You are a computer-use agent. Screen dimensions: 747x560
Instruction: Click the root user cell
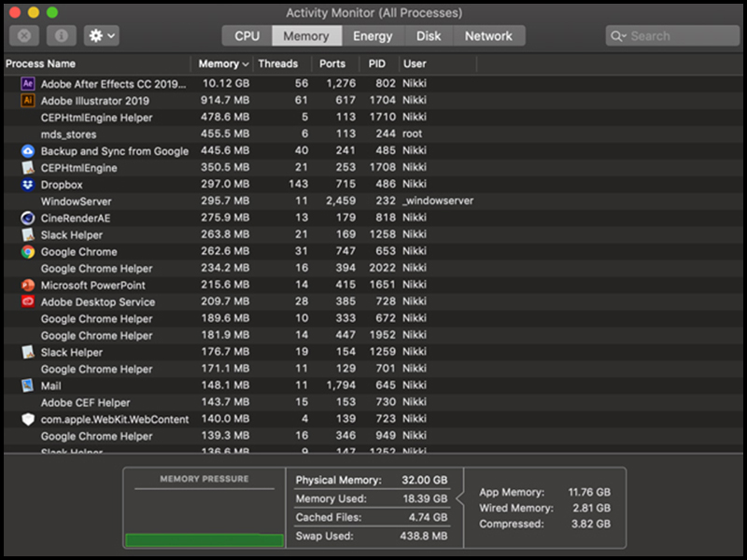412,133
